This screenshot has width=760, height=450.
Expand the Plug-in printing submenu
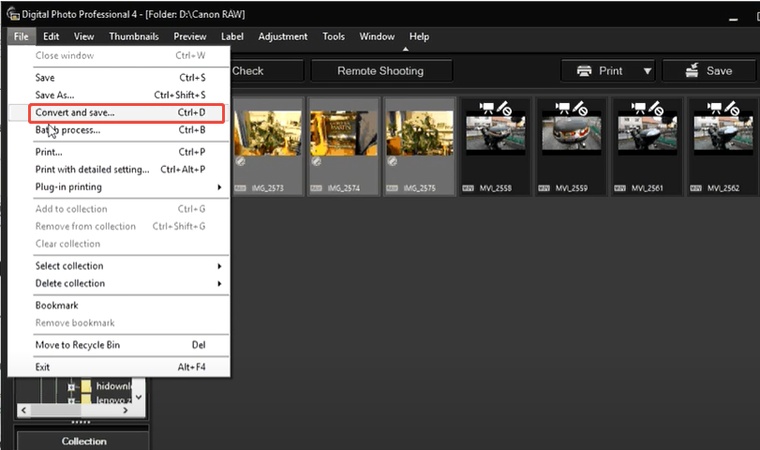(x=219, y=187)
